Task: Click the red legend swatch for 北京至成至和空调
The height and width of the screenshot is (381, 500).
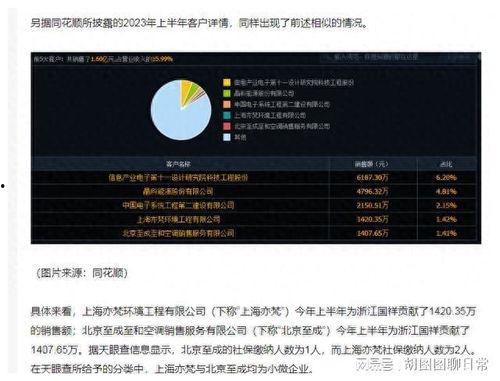Action: pos(227,126)
